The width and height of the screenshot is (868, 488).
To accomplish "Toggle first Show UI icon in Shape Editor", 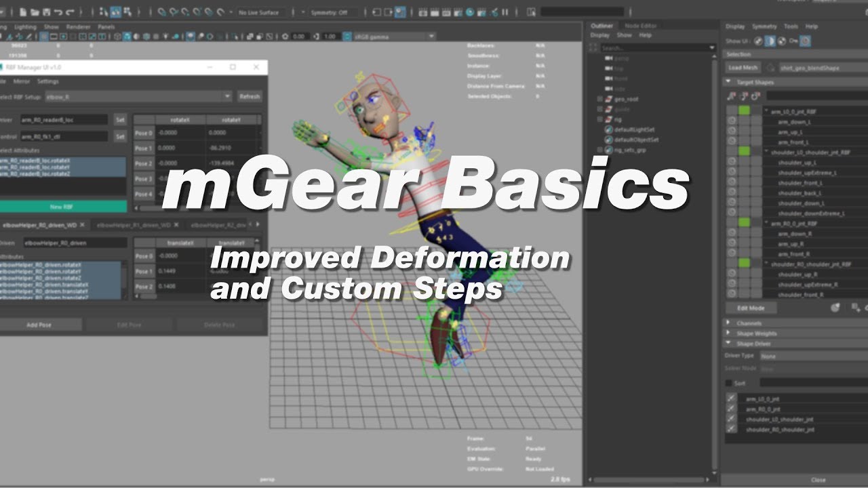I will (757, 41).
